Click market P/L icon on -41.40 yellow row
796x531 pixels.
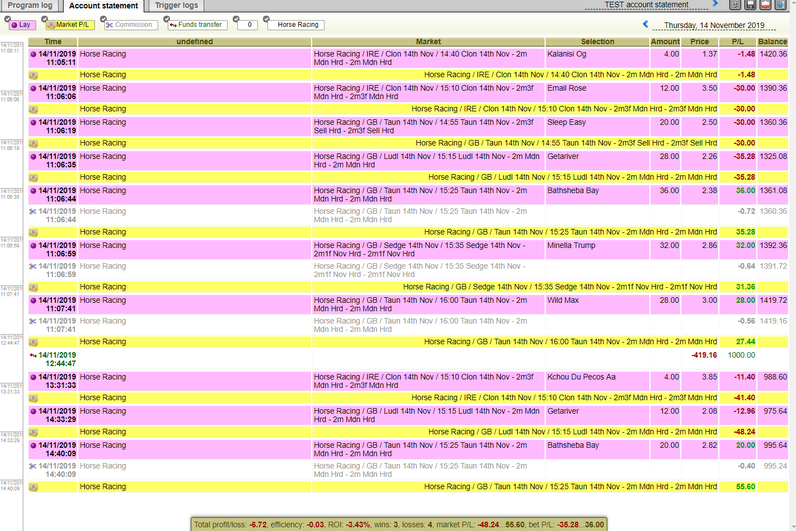pyautogui.click(x=34, y=398)
